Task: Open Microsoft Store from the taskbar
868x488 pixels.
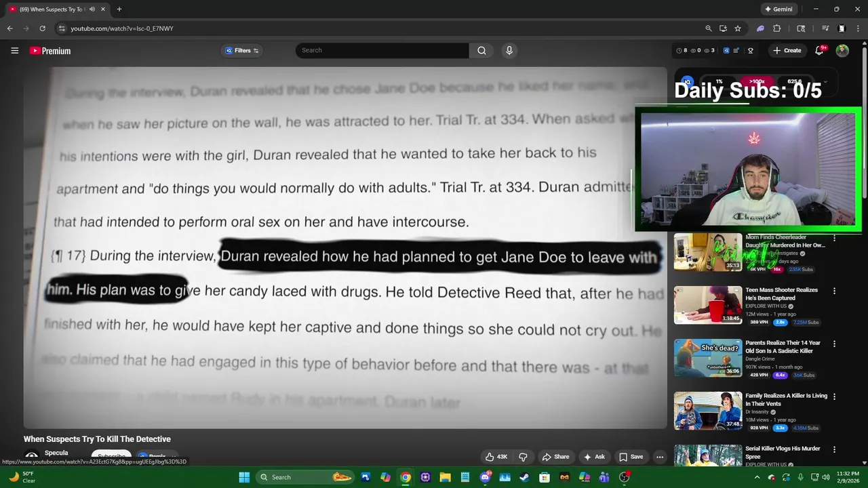Action: click(545, 477)
